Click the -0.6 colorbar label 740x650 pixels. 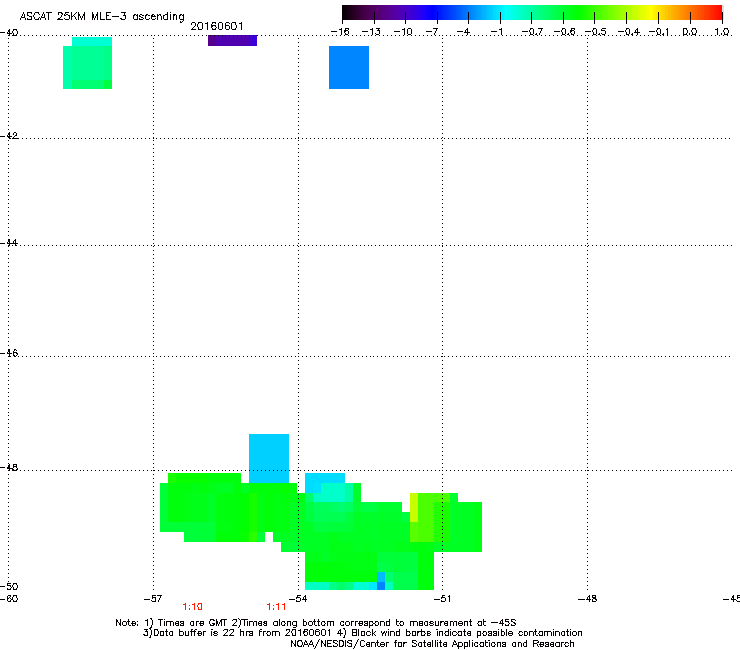click(564, 32)
